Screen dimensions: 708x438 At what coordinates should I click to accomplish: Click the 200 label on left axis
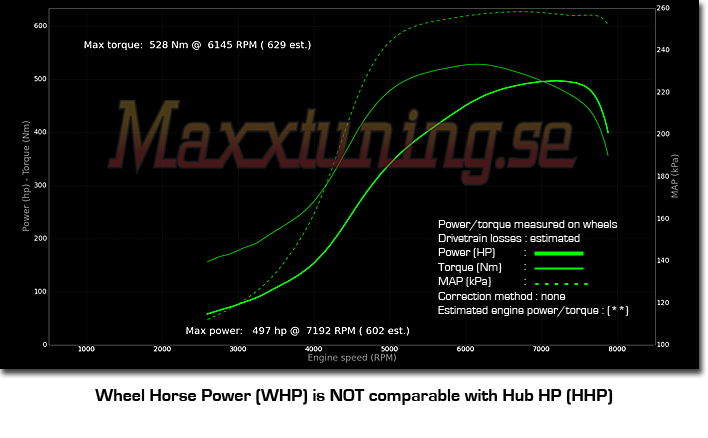(x=40, y=238)
